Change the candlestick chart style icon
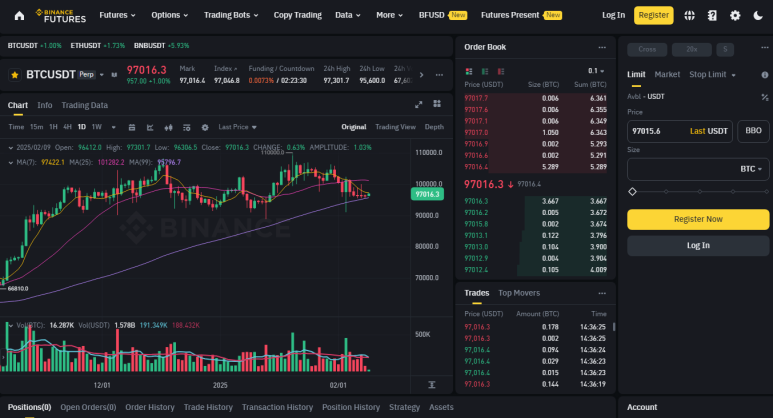 click(x=169, y=127)
